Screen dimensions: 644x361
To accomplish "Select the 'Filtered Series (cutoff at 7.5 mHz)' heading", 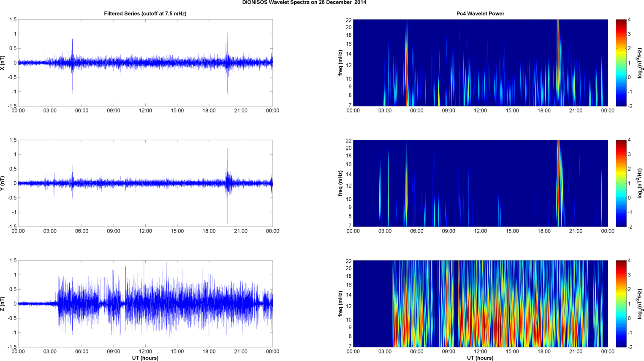I will click(145, 14).
